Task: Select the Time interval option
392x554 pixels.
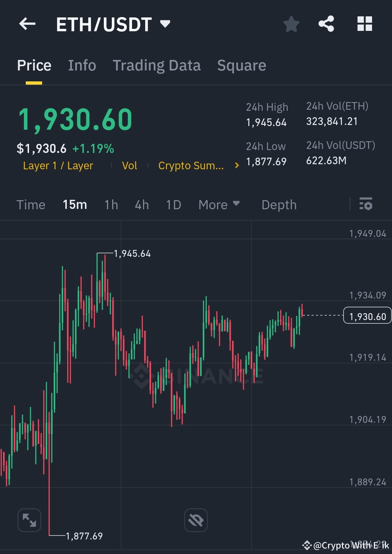Action: pos(31,205)
